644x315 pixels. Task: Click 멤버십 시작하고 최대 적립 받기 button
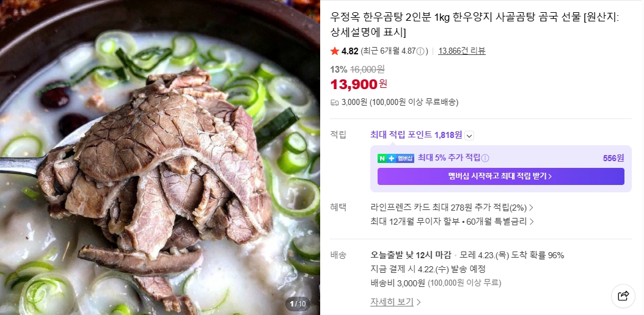point(500,176)
